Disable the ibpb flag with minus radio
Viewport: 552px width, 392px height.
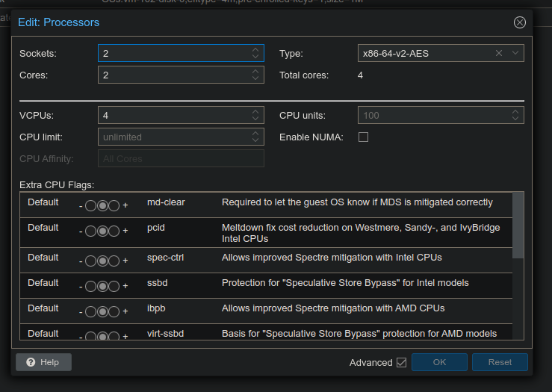point(91,312)
